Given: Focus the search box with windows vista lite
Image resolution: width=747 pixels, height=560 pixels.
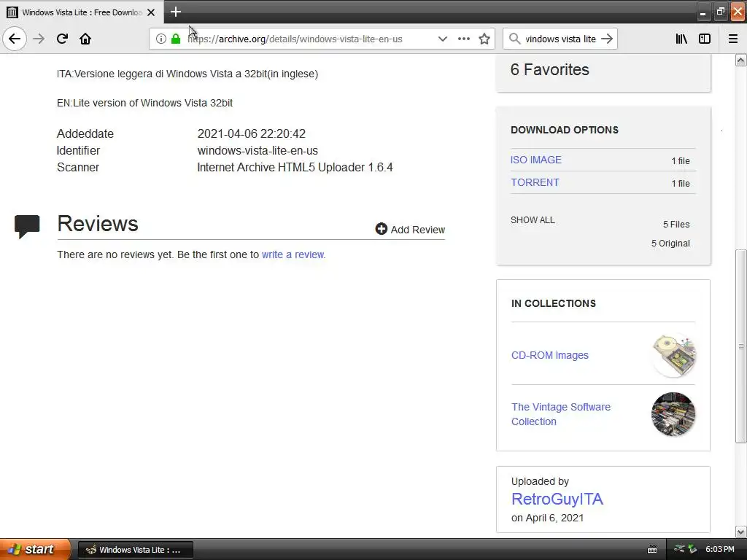Looking at the screenshot, I should [x=561, y=39].
